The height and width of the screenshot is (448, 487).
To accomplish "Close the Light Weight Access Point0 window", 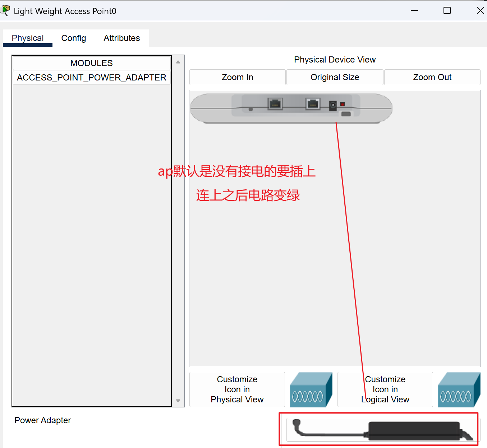I will point(480,10).
